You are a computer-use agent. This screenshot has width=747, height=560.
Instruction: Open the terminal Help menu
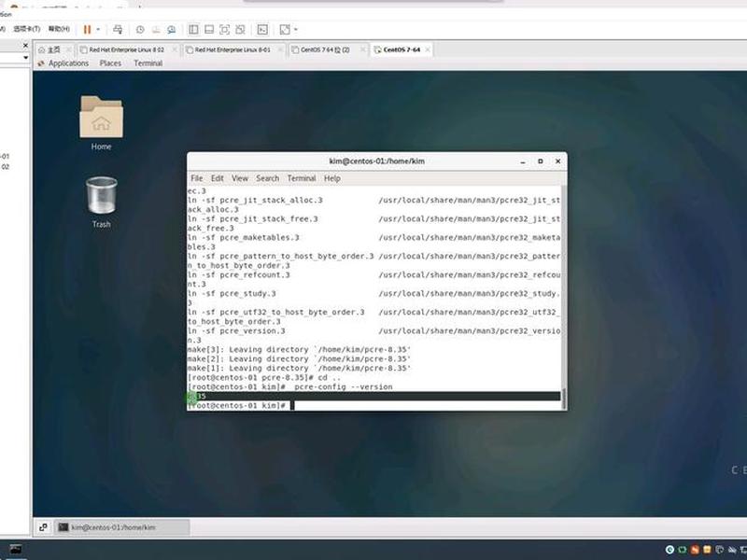332,178
